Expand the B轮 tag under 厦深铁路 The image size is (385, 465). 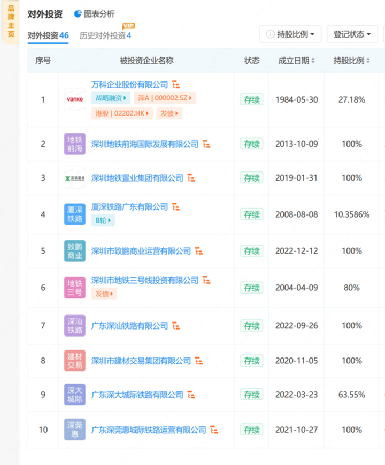(103, 220)
